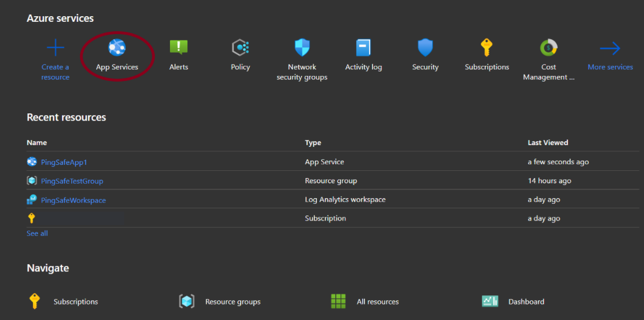Open Subscriptions key icon in Azure services

click(487, 49)
